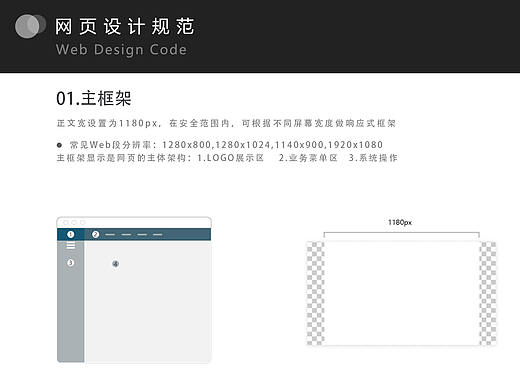
Task: Click the resolution list line starting "常见Web段分辨率"
Action: (x=220, y=145)
